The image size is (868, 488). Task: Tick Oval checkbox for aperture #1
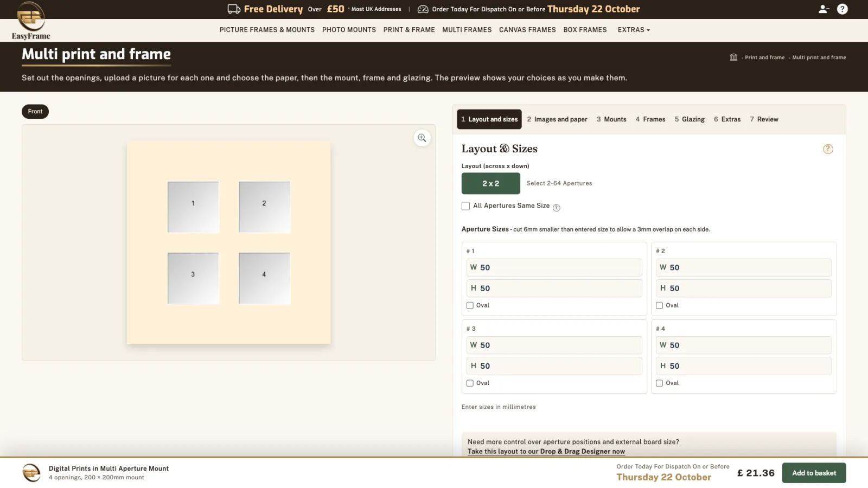470,305
